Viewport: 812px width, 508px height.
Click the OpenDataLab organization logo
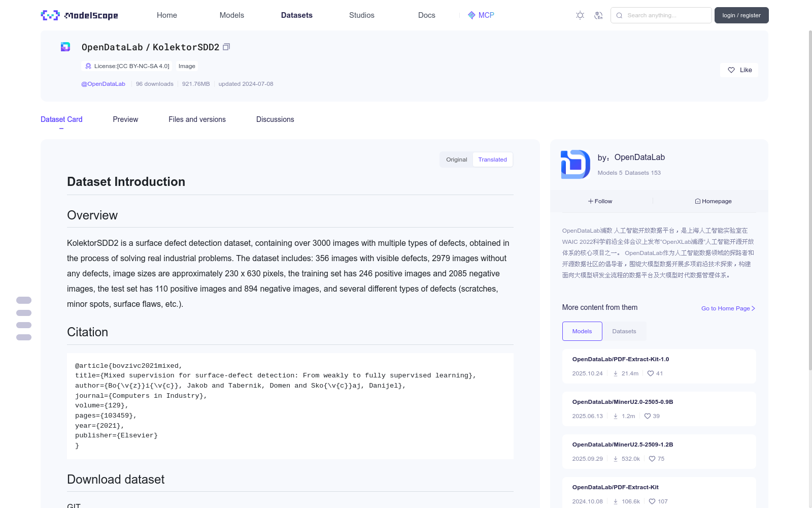click(576, 164)
